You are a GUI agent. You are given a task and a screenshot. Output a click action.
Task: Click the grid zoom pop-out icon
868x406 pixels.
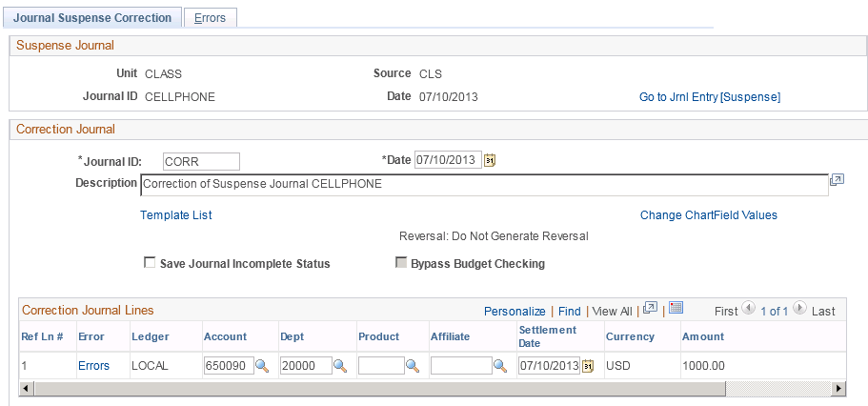click(651, 309)
